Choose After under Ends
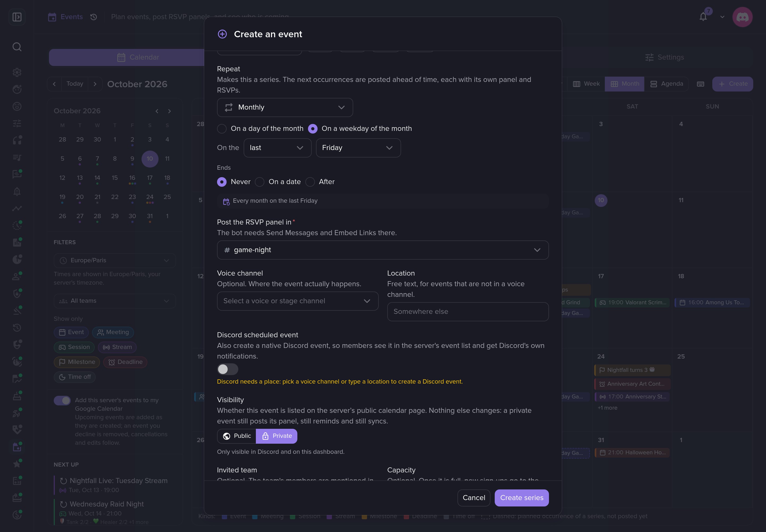Image resolution: width=766 pixels, height=532 pixels. click(320, 182)
